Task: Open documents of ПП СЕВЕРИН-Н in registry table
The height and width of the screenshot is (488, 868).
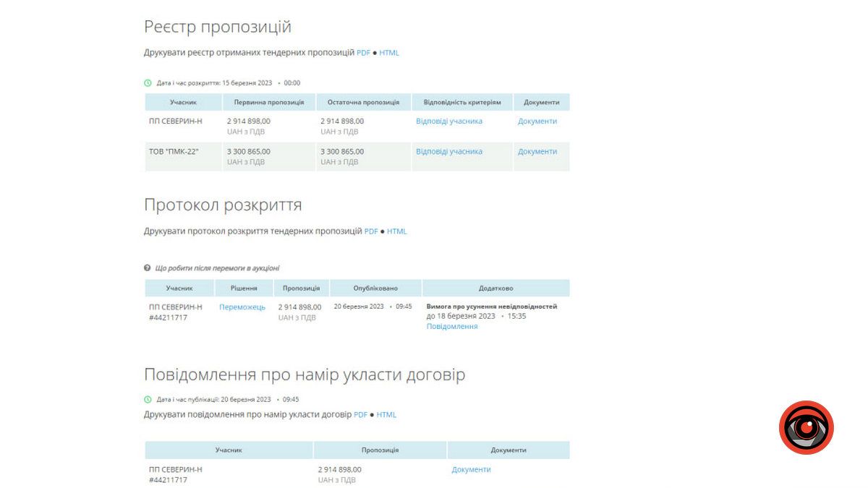Action: tap(538, 121)
